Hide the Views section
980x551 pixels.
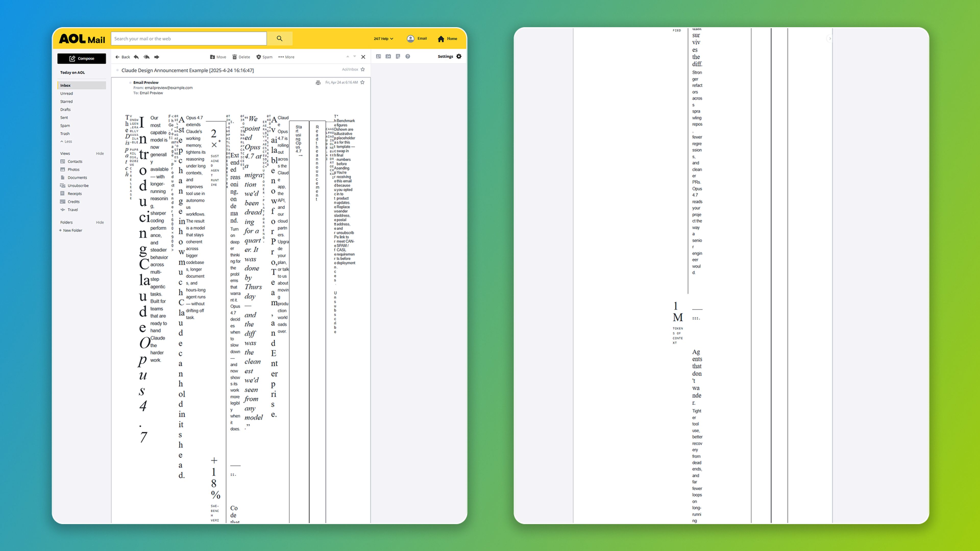point(100,154)
